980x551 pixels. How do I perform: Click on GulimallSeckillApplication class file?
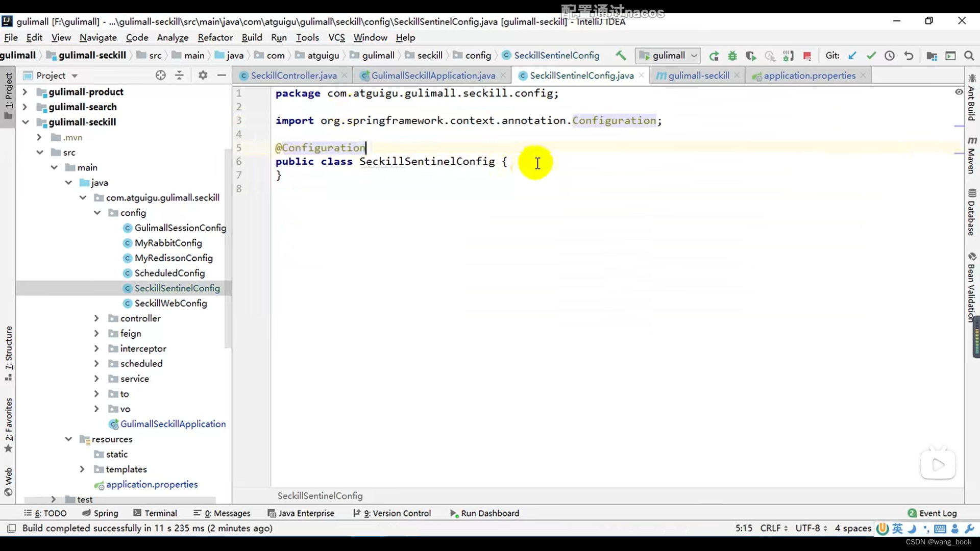(173, 423)
